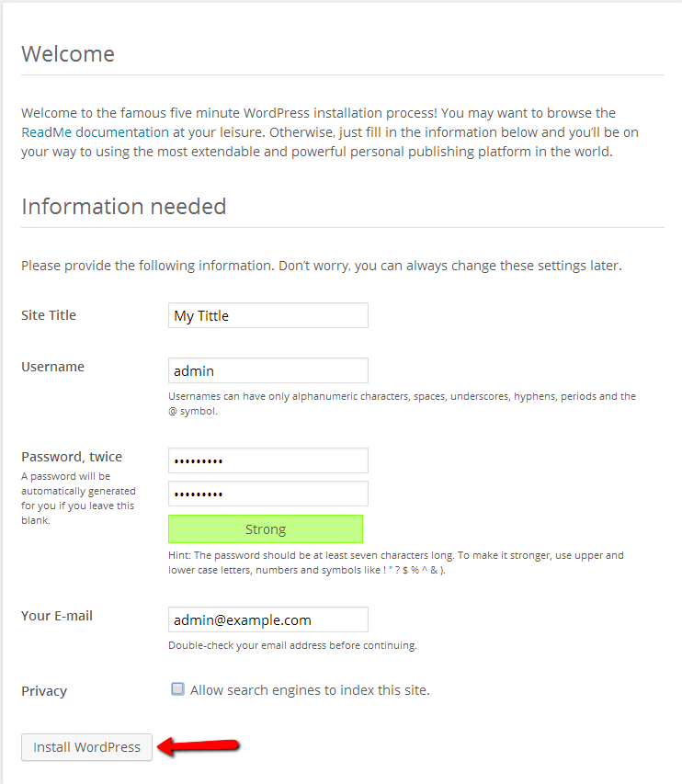682x784 pixels.
Task: Click the second password confirmation field
Action: [268, 494]
